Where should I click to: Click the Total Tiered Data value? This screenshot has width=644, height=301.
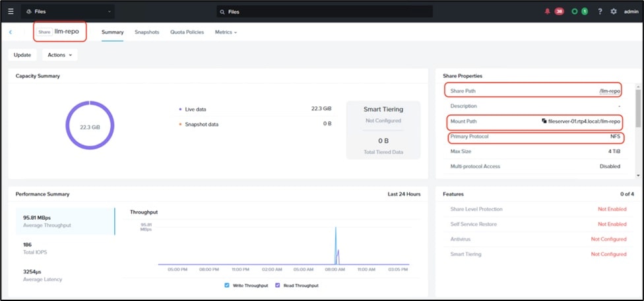click(x=383, y=141)
